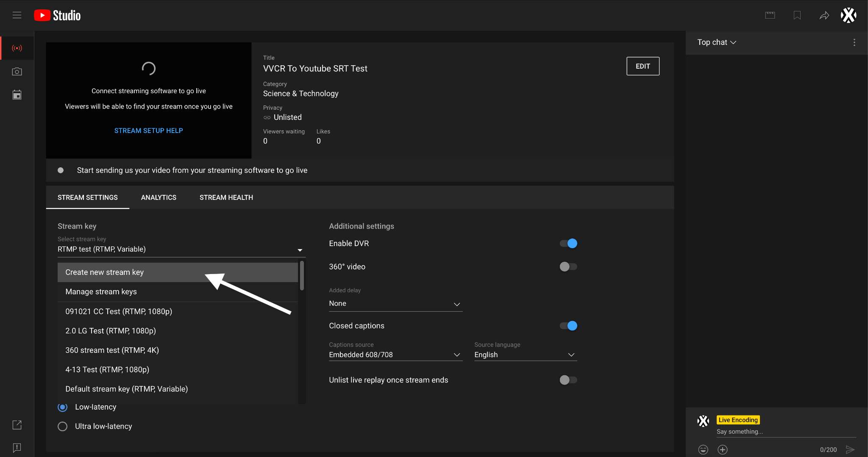Open the Top chat dropdown

pyautogui.click(x=715, y=42)
